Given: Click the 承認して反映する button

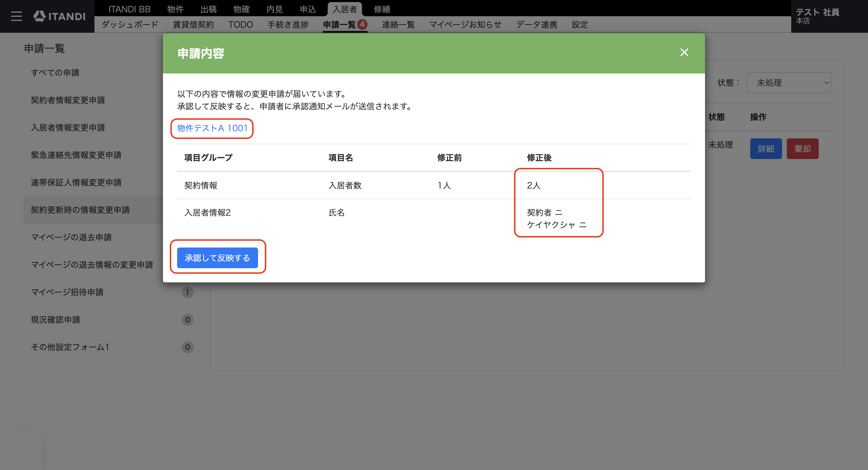Looking at the screenshot, I should [217, 258].
